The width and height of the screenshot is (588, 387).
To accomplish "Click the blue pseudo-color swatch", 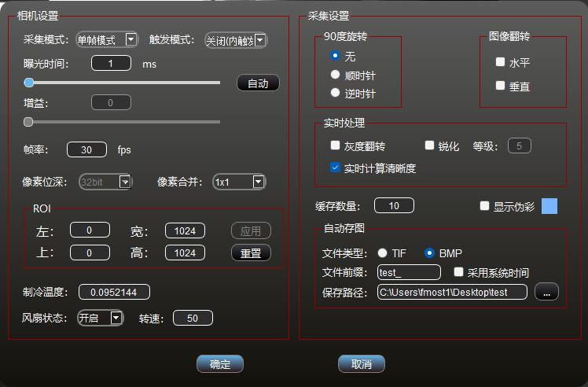I will (x=549, y=206).
